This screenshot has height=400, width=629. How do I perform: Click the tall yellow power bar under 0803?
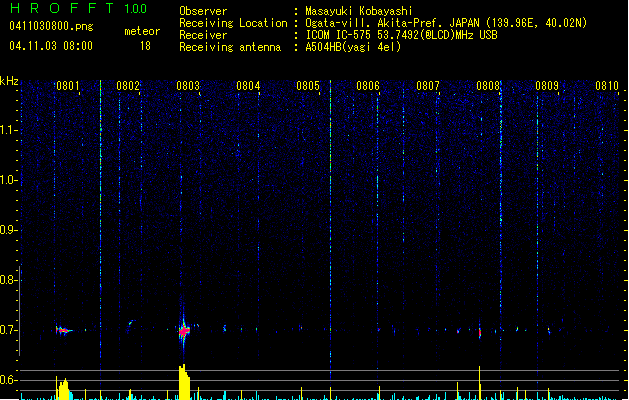[x=184, y=381]
